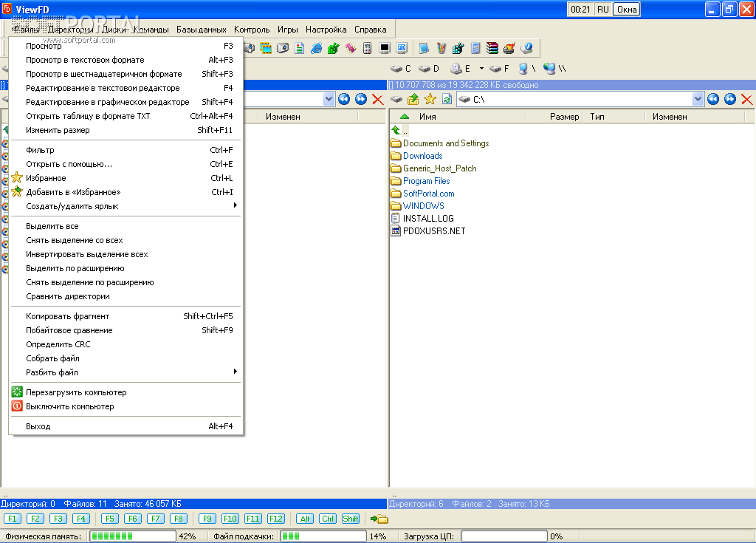Switch right panel to drive D
Image resolution: width=756 pixels, height=543 pixels.
coord(429,69)
